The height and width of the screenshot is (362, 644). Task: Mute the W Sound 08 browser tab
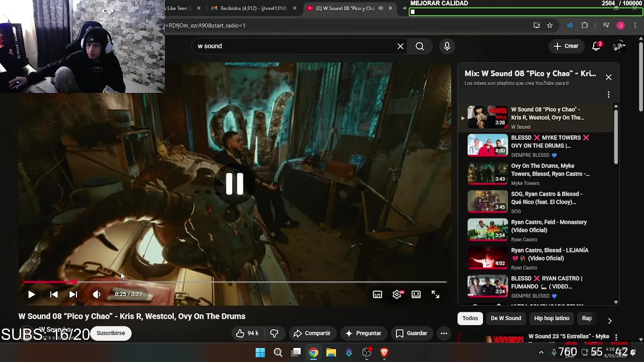[381, 9]
